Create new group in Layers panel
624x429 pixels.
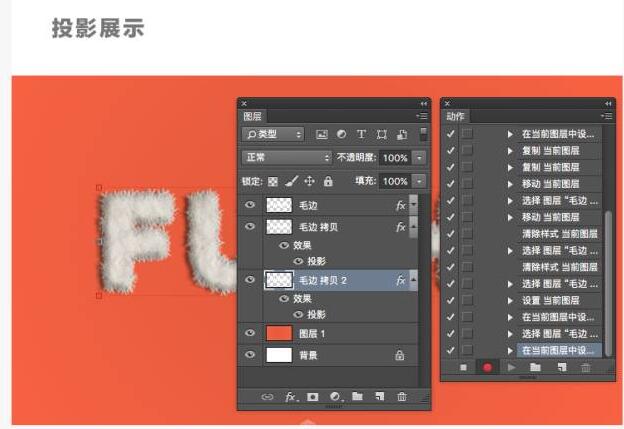click(357, 396)
